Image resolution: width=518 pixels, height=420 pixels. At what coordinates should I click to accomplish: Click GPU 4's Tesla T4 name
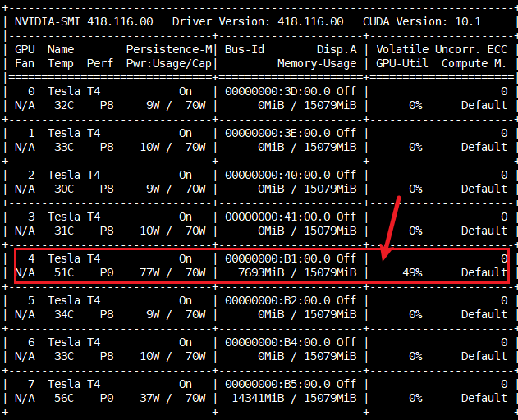74,258
